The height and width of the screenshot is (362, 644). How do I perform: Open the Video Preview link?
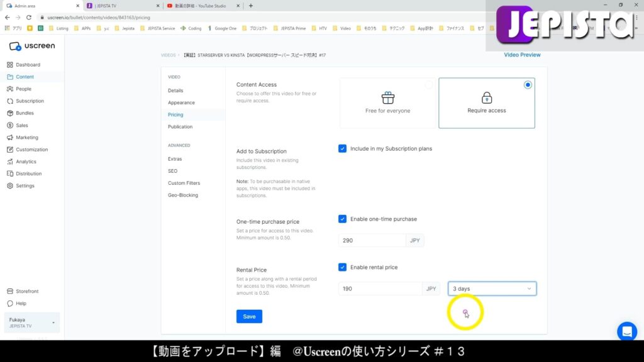pyautogui.click(x=522, y=55)
